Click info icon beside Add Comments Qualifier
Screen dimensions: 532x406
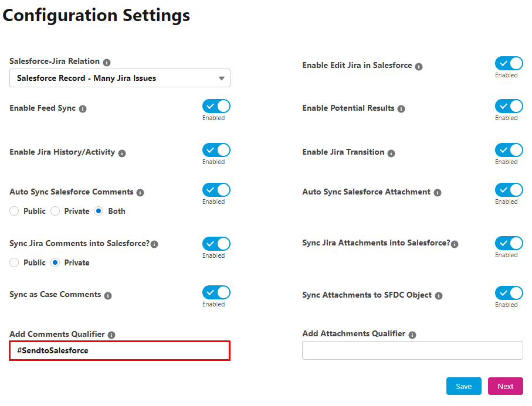coord(111,335)
